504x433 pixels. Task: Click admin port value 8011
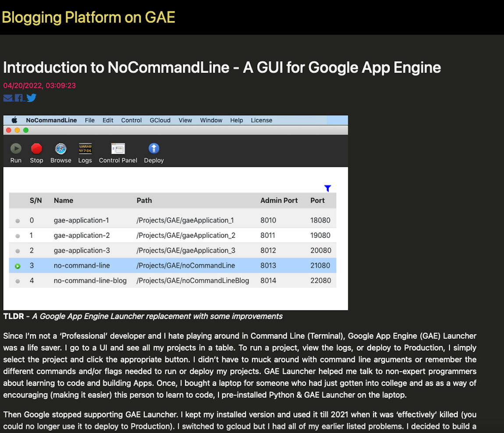click(267, 236)
